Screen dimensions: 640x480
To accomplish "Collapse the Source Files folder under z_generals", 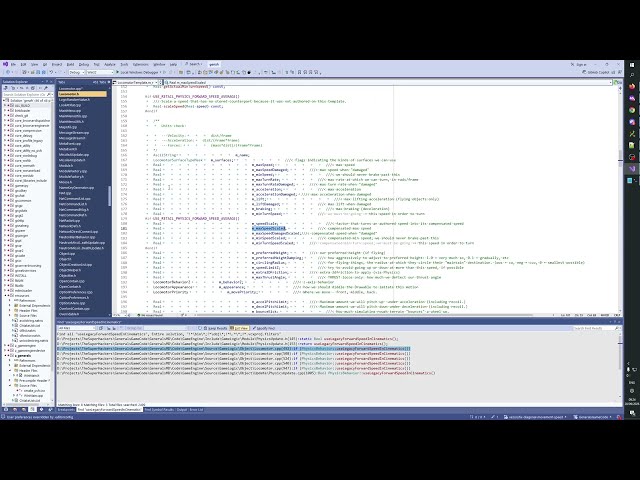I will [11, 385].
